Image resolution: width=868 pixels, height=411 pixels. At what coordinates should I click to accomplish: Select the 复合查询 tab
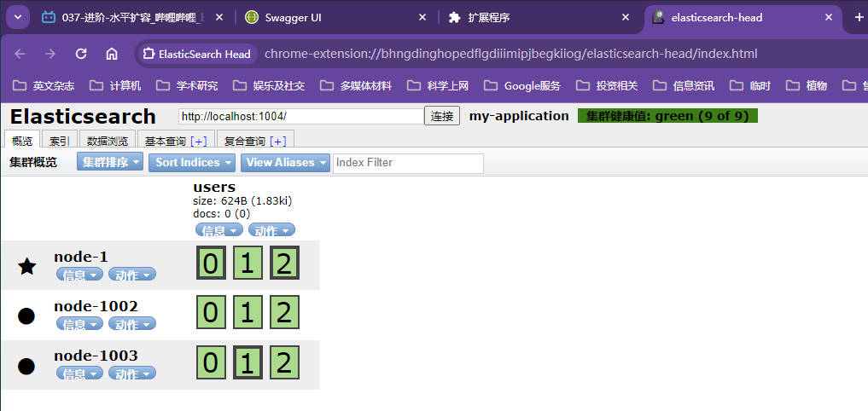244,141
